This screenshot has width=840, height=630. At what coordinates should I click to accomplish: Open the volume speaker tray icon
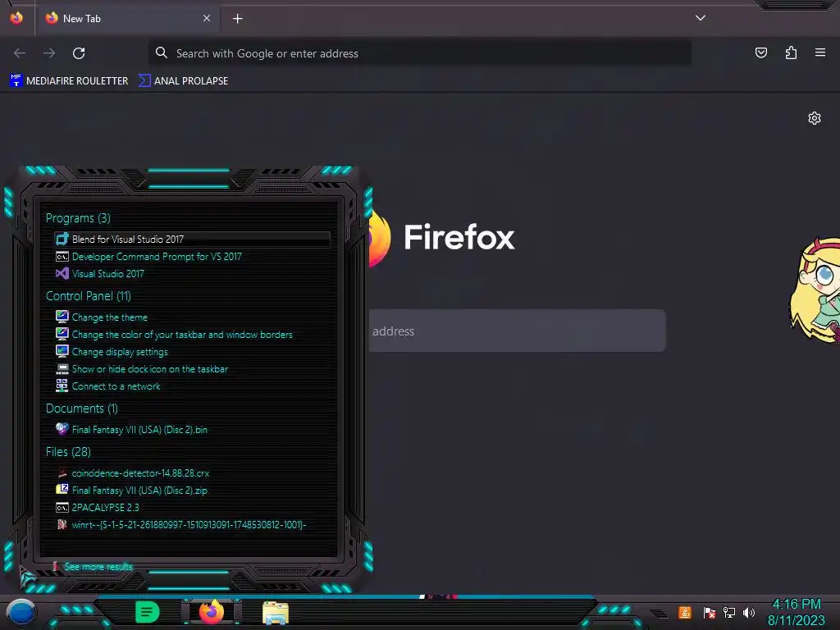click(x=749, y=612)
